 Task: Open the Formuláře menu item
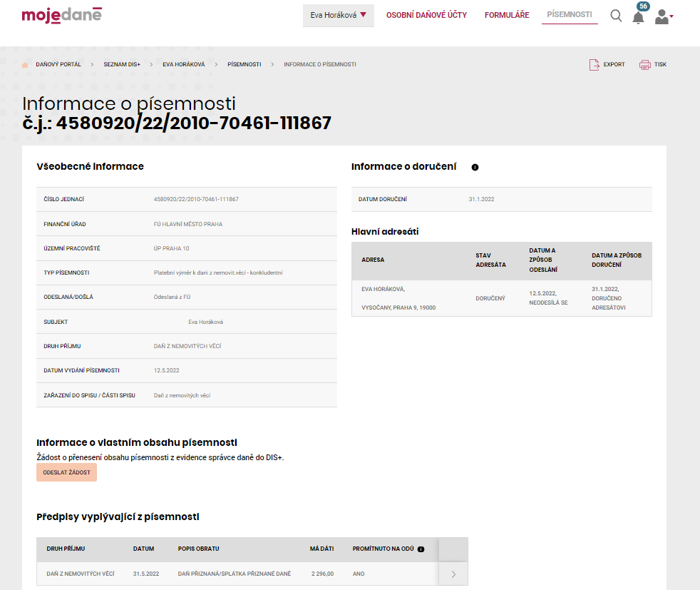click(x=506, y=15)
